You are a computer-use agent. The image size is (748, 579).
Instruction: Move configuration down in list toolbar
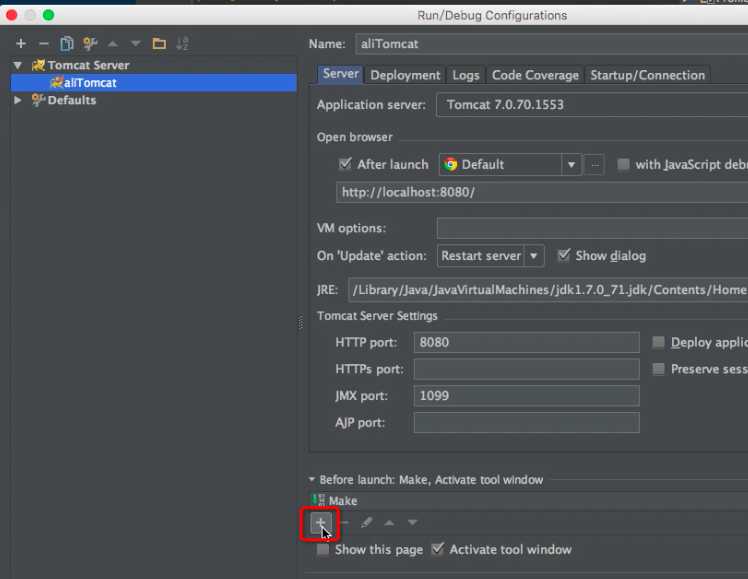[x=135, y=44]
